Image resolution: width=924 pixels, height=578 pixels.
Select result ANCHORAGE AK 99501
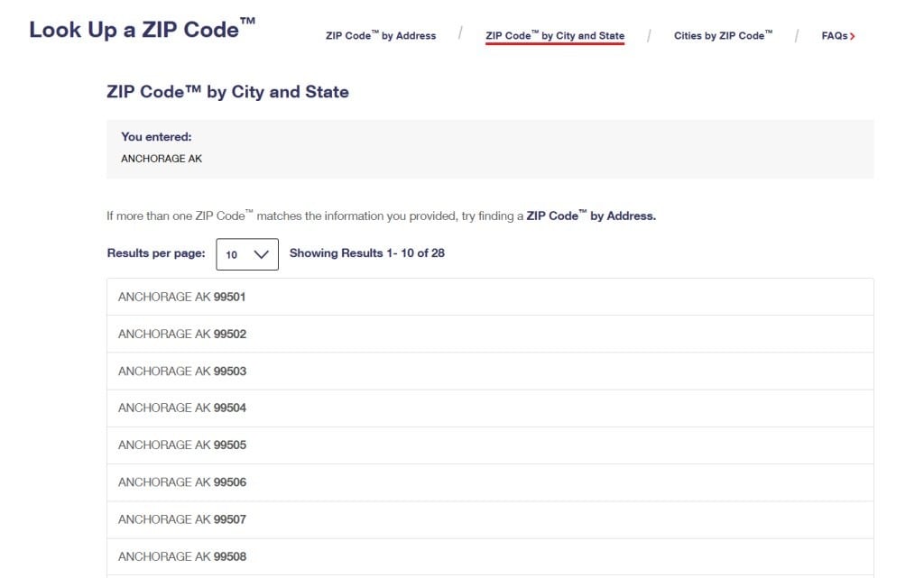point(489,297)
